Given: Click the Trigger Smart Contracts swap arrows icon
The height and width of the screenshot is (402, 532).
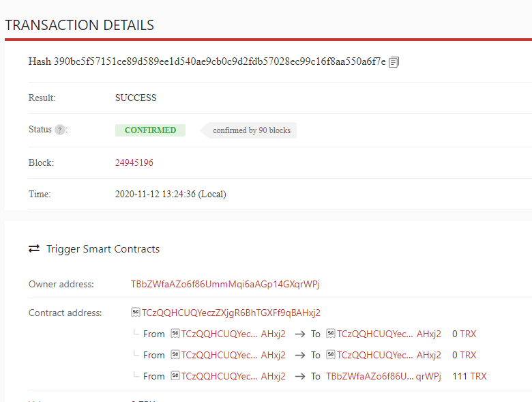Looking at the screenshot, I should 34,249.
